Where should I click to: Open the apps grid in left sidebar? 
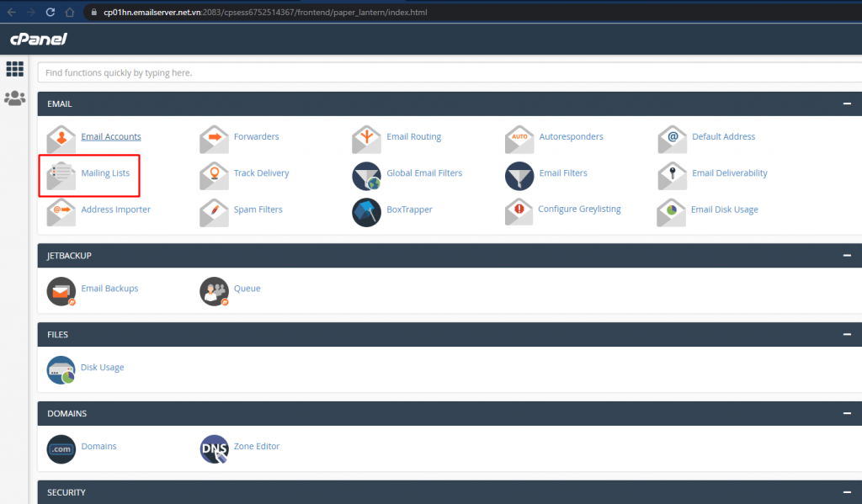tap(14, 68)
